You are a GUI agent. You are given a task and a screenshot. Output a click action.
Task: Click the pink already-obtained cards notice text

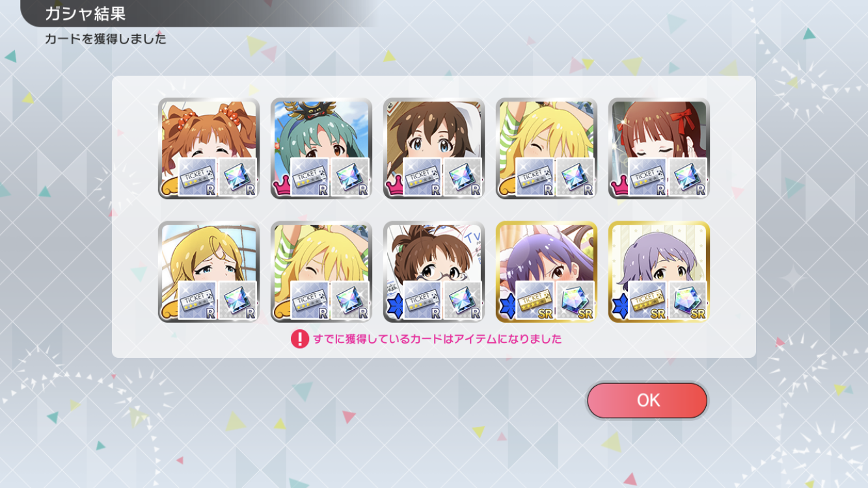point(437,339)
